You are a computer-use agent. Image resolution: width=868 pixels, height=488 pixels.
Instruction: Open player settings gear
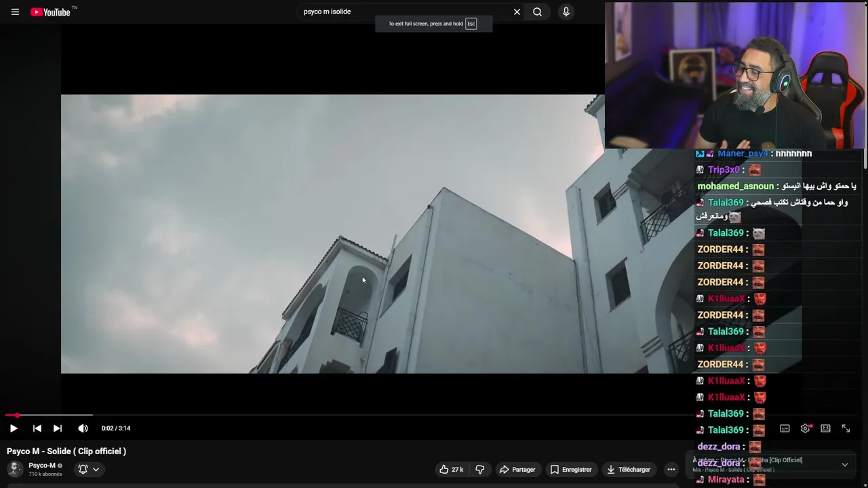[x=805, y=428]
